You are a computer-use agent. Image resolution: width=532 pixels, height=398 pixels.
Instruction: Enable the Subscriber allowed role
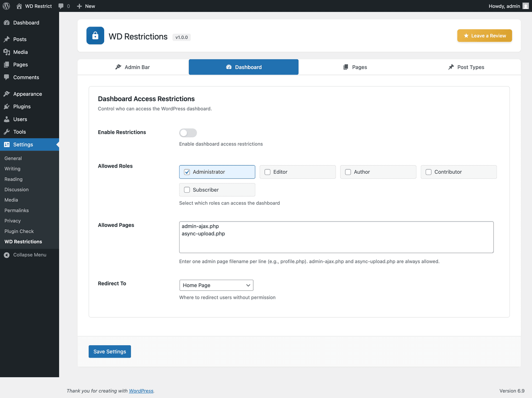tap(187, 189)
